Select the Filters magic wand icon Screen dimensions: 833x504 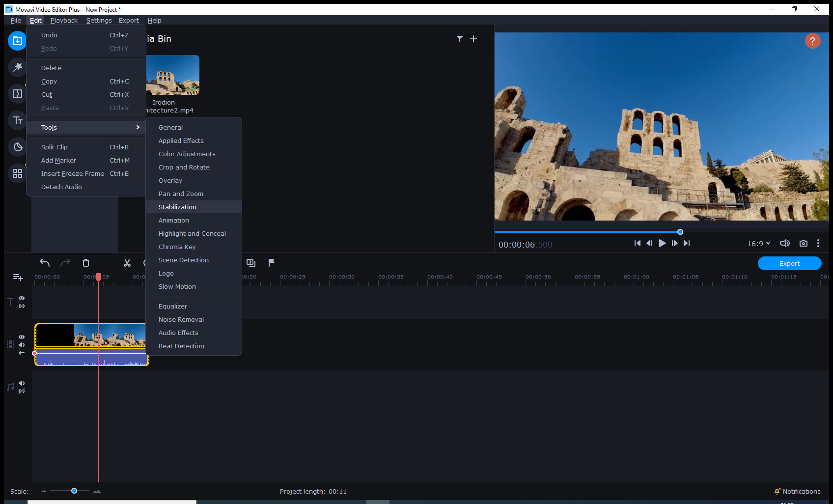[17, 67]
